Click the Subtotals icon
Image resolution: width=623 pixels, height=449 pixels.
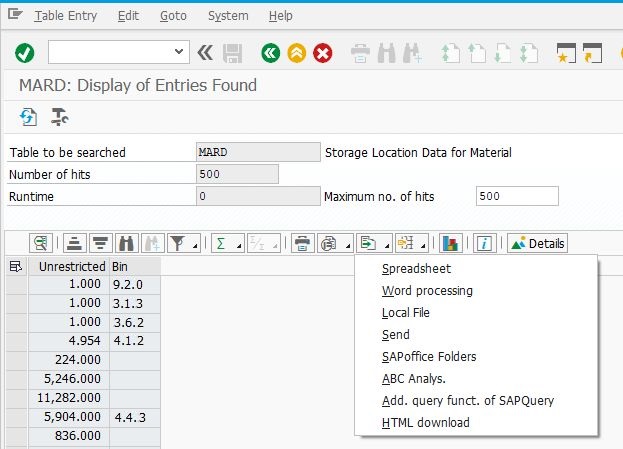point(264,243)
